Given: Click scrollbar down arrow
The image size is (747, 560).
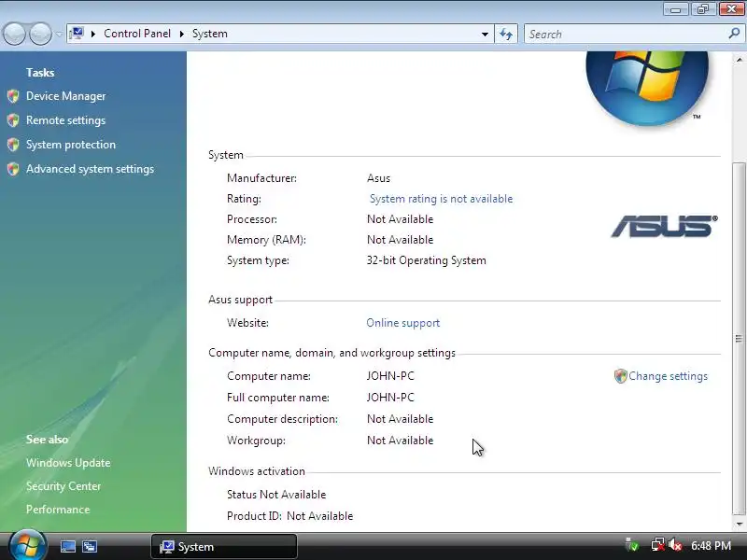Looking at the screenshot, I should pos(739,524).
